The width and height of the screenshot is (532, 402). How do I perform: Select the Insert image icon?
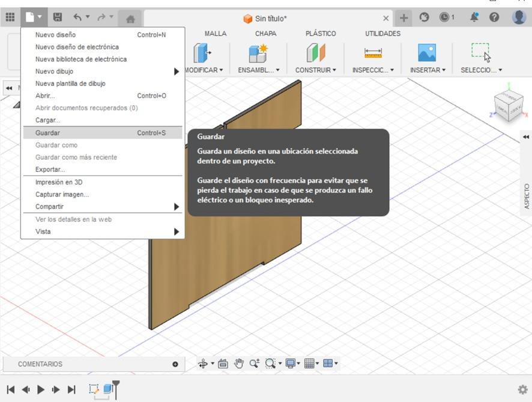tap(427, 53)
